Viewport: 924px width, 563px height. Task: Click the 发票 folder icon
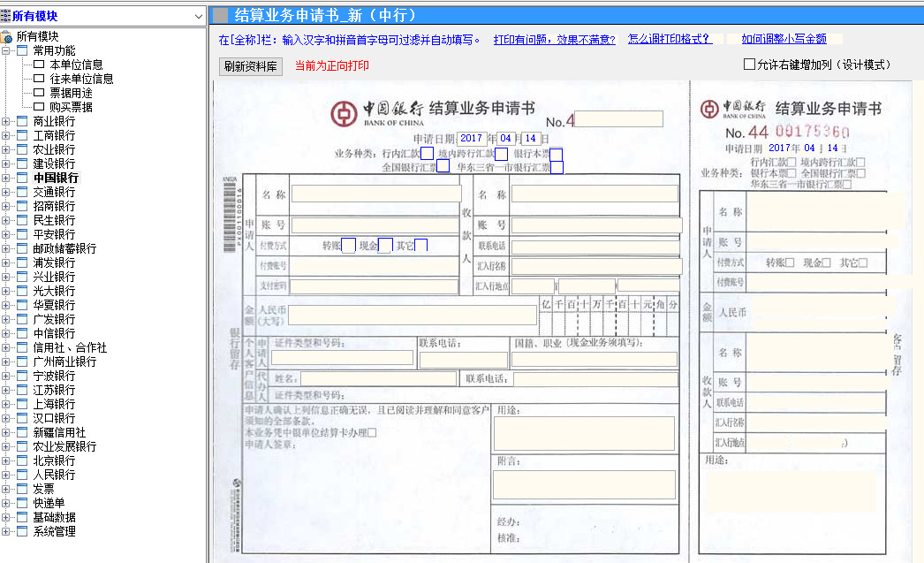(x=22, y=490)
